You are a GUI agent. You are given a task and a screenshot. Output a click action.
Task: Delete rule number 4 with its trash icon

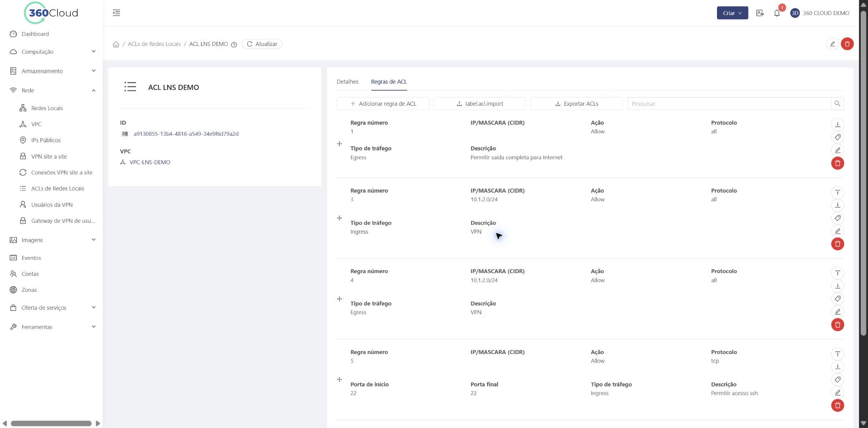(x=838, y=325)
